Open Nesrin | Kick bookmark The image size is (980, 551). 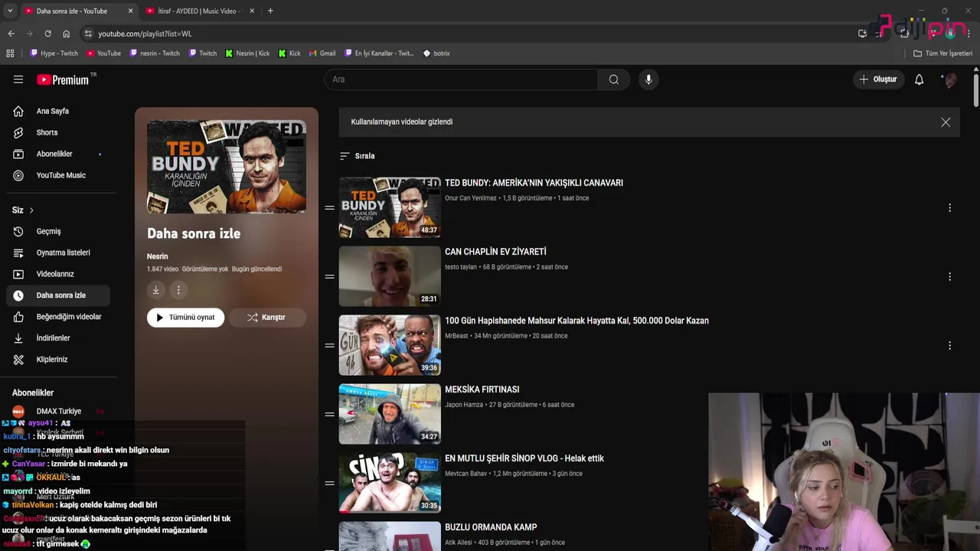247,54
